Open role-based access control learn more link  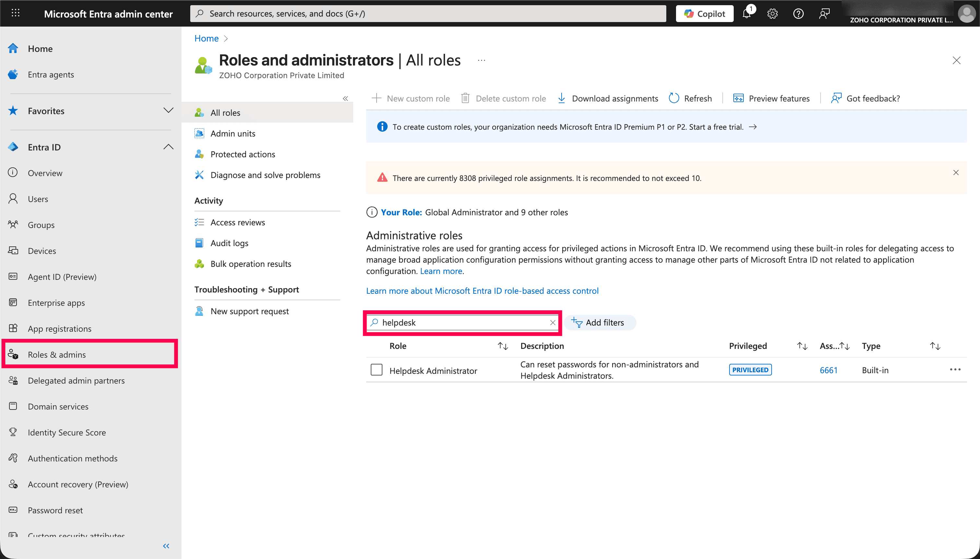[482, 291]
